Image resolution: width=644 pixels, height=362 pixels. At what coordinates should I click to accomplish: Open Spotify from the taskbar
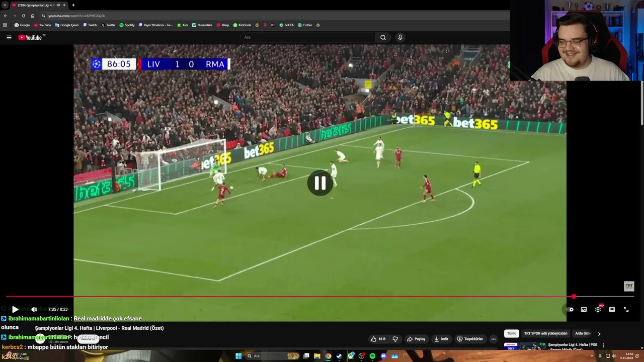372,356
